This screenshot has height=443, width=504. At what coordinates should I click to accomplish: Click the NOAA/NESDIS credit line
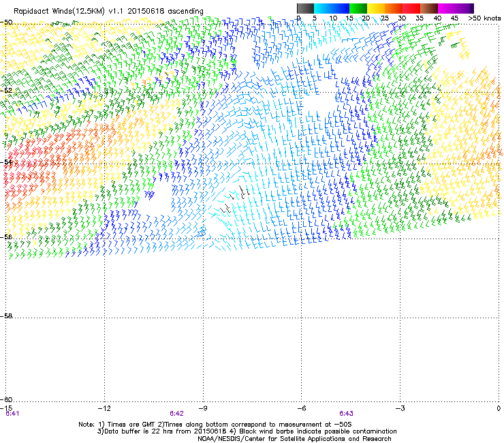click(x=294, y=439)
